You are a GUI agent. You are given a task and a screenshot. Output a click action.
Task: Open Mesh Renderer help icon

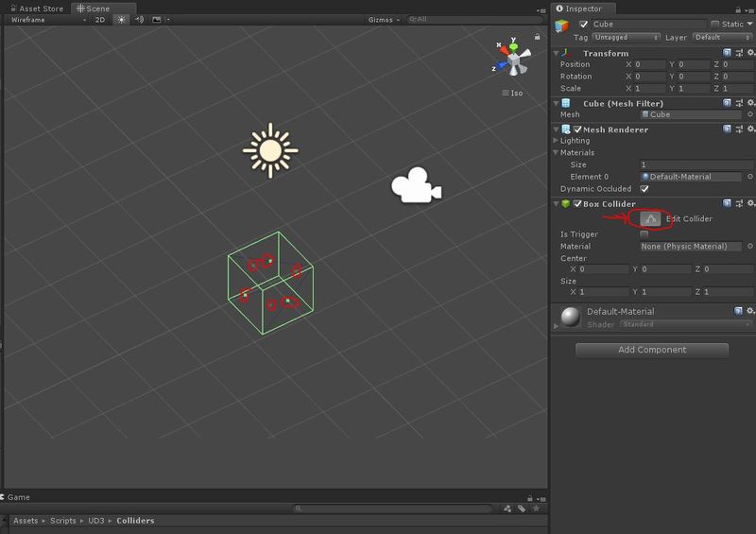[727, 129]
